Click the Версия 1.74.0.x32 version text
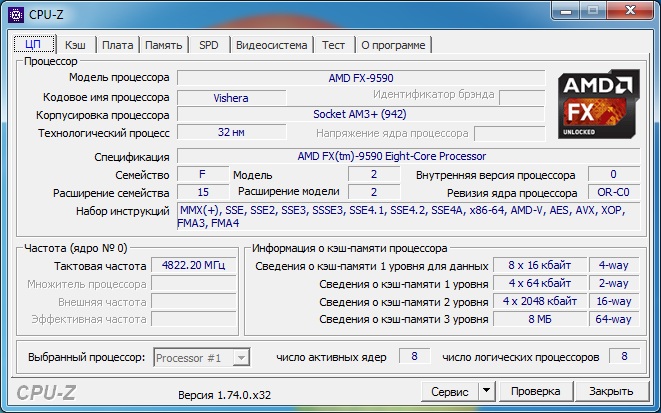The height and width of the screenshot is (413, 661). (x=224, y=395)
